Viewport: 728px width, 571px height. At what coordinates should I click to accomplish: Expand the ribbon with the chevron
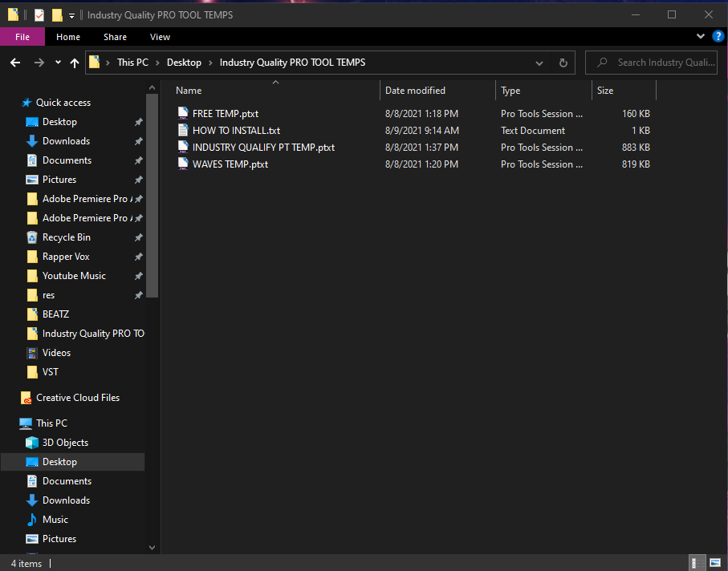click(x=701, y=37)
